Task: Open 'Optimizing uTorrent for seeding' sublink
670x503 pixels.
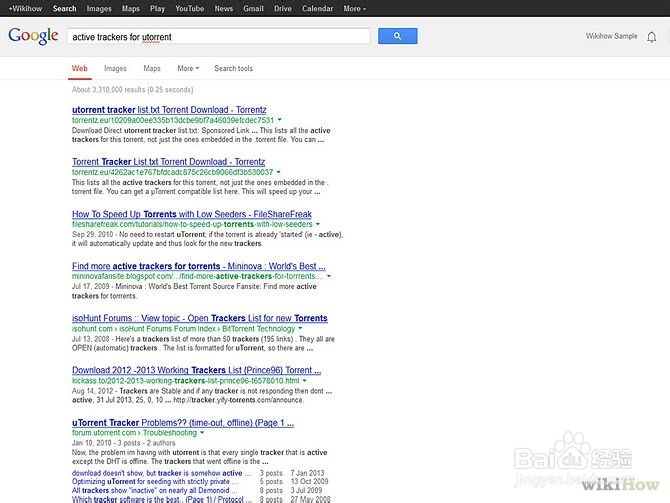Action: 155,481
